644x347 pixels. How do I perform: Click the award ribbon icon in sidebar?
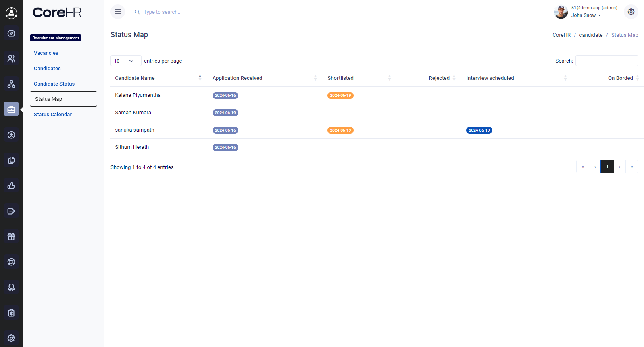pyautogui.click(x=11, y=287)
